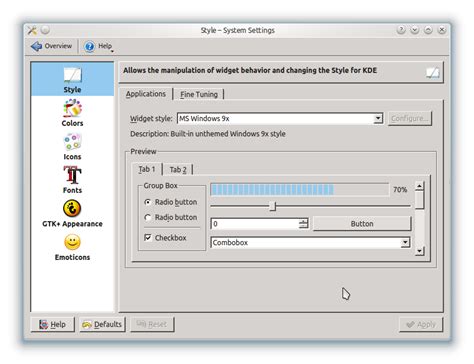The width and height of the screenshot is (474, 364).
Task: Click the question mark title bar button
Action: (401, 30)
